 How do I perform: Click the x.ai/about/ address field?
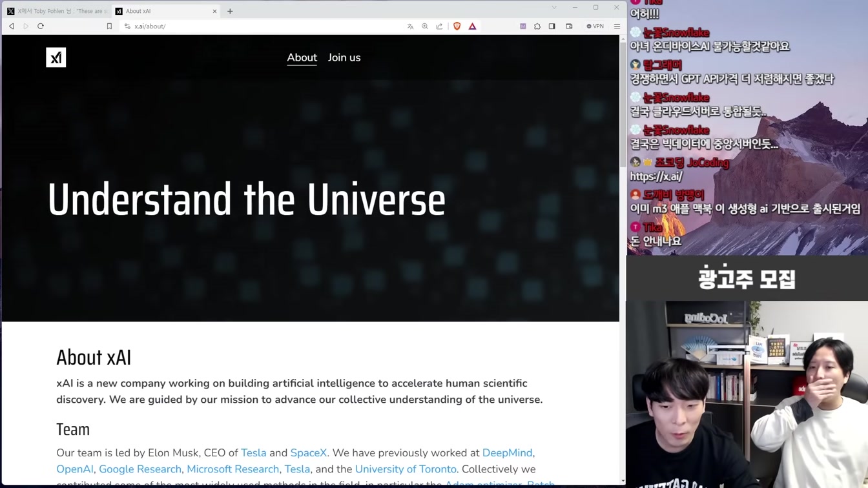tap(265, 26)
